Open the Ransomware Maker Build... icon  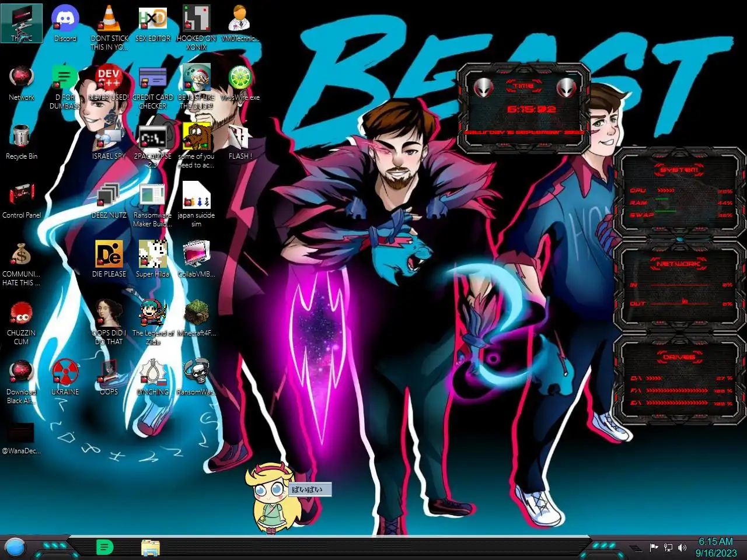pos(153,204)
